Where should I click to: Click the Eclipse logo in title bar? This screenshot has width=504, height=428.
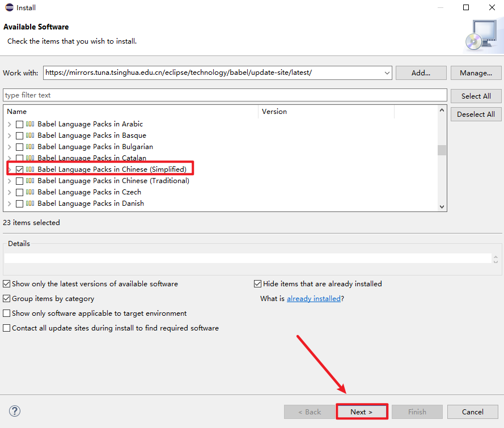(x=9, y=7)
